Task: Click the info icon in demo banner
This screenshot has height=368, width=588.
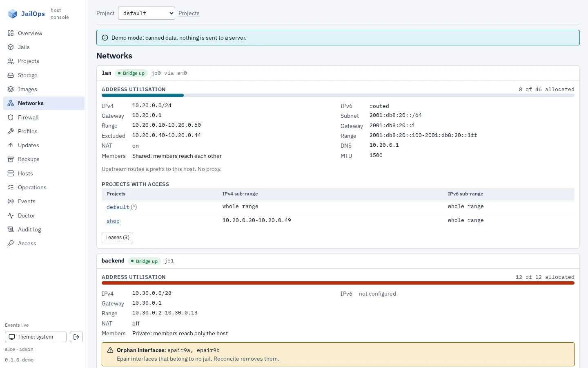Action: pos(105,38)
